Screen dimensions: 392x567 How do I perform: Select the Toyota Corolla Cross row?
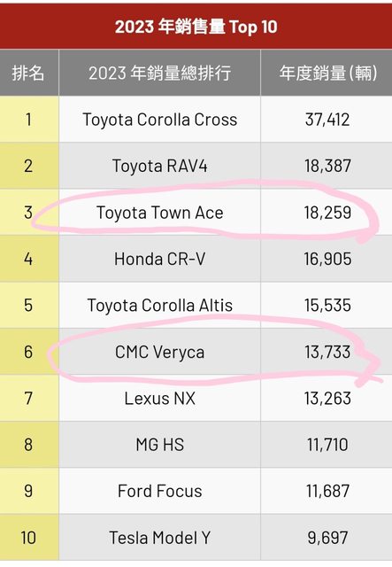click(196, 120)
